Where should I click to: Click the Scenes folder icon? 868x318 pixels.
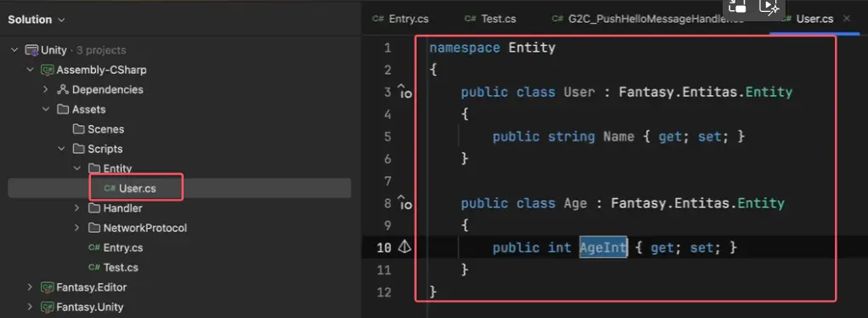coord(78,129)
